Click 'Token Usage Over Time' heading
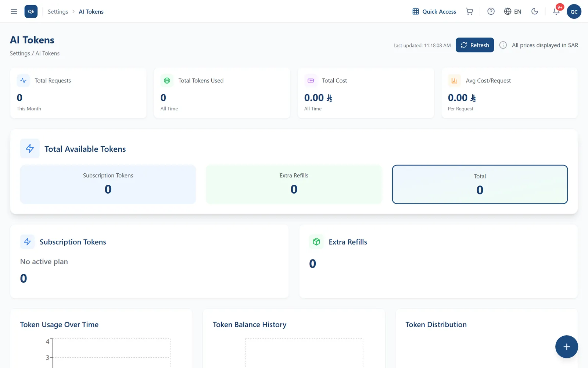The height and width of the screenshot is (368, 588). (59, 325)
